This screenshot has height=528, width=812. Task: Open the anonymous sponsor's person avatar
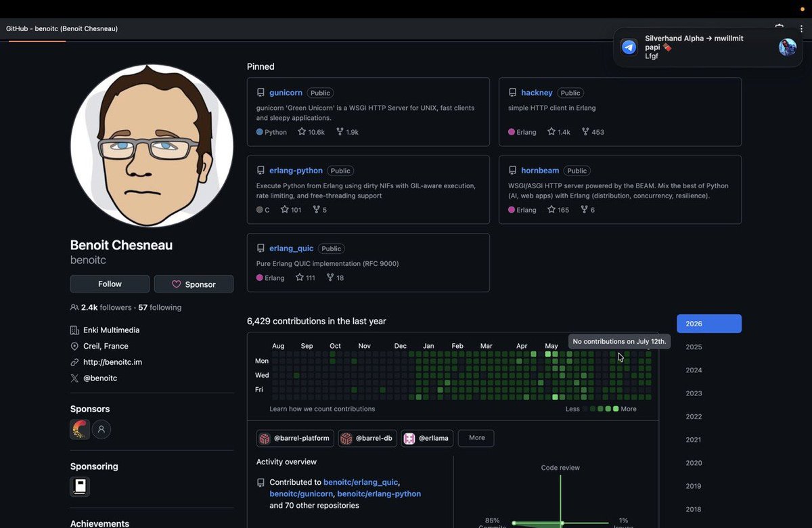click(101, 429)
